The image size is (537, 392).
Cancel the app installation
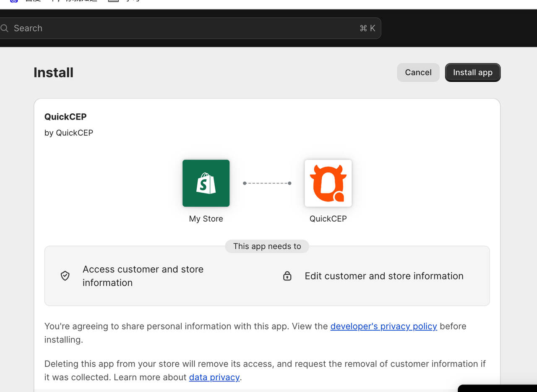(418, 73)
